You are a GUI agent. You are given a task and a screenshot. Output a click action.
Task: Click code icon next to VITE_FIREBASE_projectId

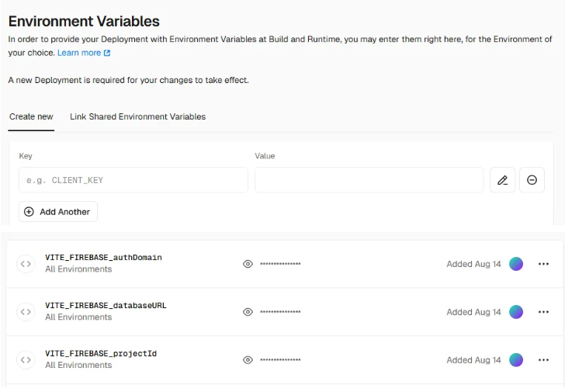tap(26, 360)
